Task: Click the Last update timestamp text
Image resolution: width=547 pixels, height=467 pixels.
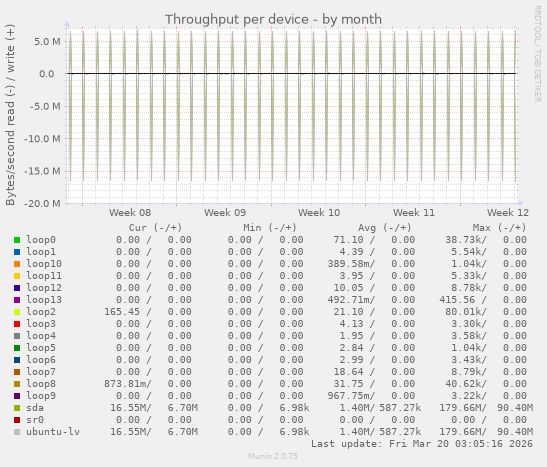Action: 422,444
